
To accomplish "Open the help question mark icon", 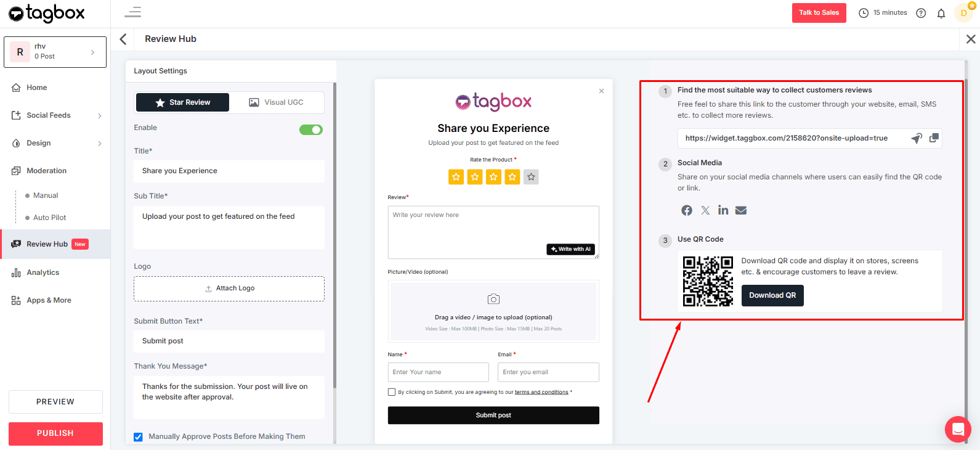I will click(921, 13).
